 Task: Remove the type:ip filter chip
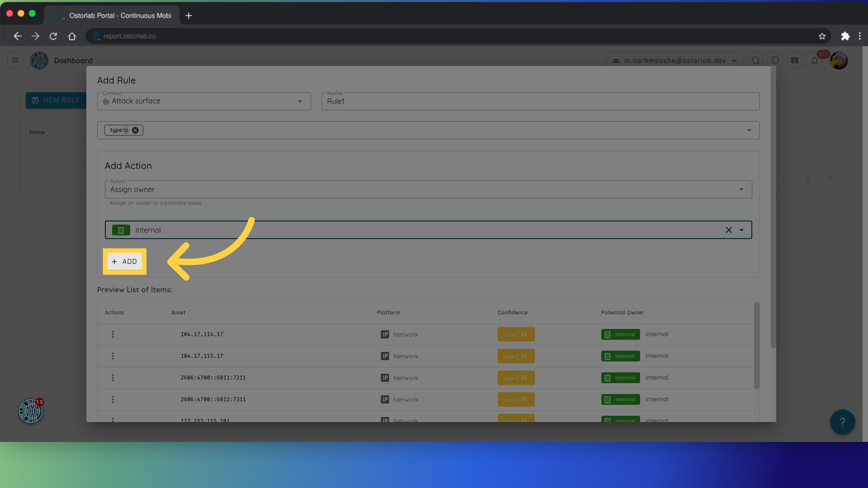135,130
